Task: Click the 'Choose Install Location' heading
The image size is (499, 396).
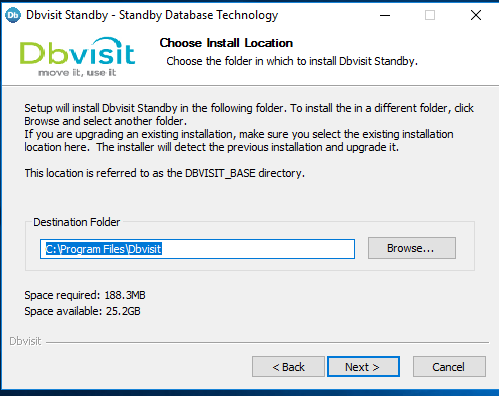Action: (226, 43)
